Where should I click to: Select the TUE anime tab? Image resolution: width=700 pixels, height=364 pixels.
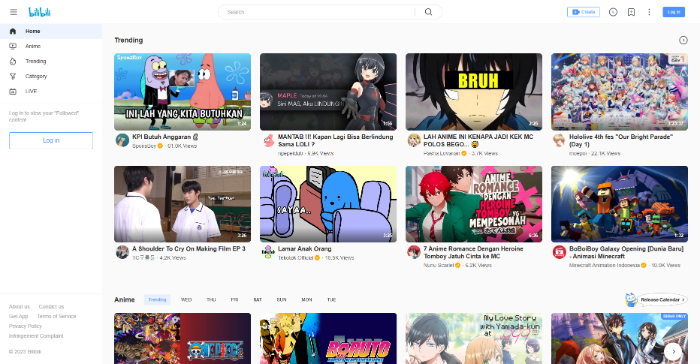click(331, 300)
